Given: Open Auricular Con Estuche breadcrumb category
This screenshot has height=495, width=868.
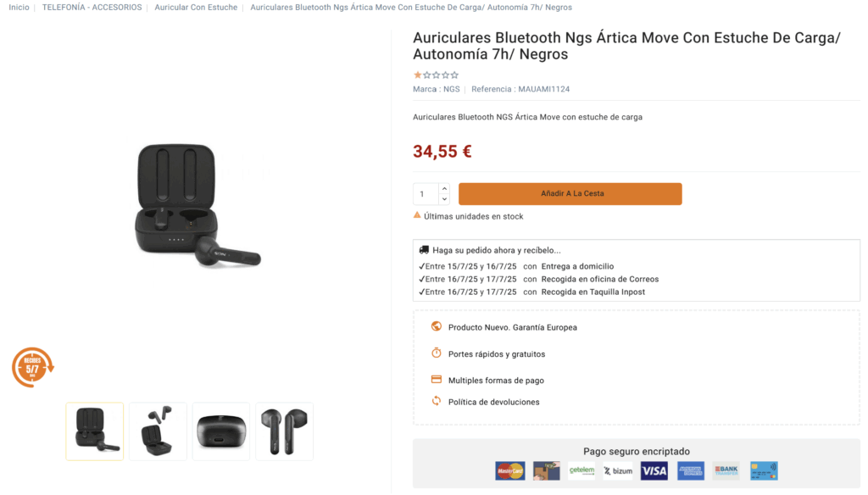Looking at the screenshot, I should click(196, 8).
